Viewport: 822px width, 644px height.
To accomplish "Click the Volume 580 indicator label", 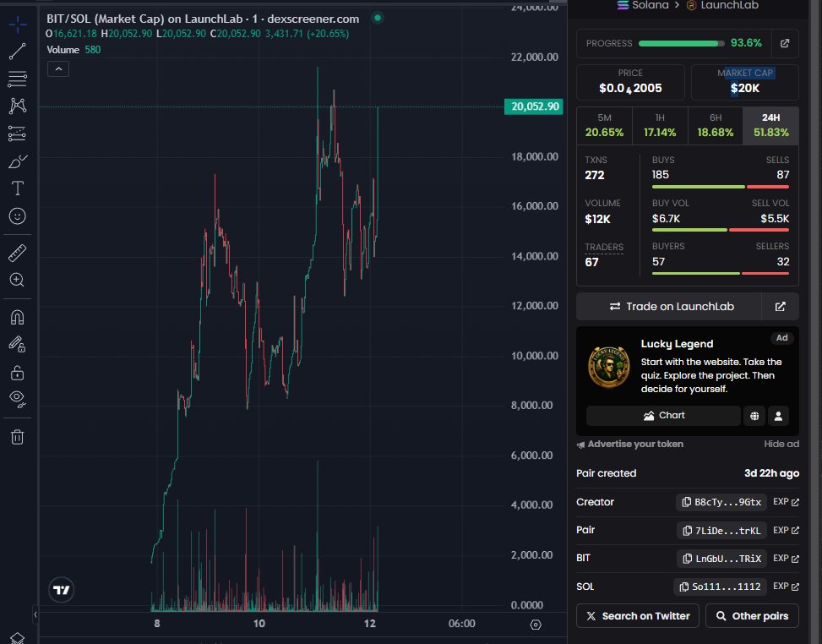I will click(73, 50).
